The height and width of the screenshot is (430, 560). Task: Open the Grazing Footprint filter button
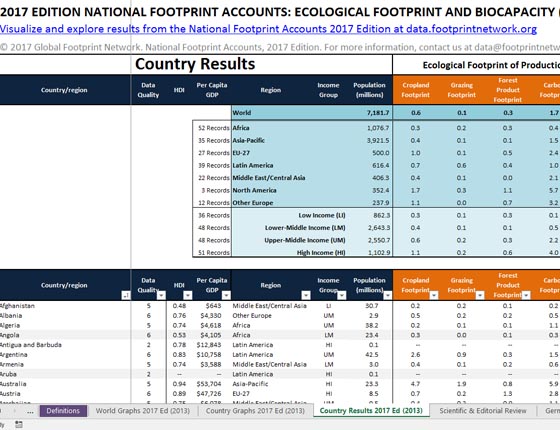pyautogui.click(x=480, y=295)
